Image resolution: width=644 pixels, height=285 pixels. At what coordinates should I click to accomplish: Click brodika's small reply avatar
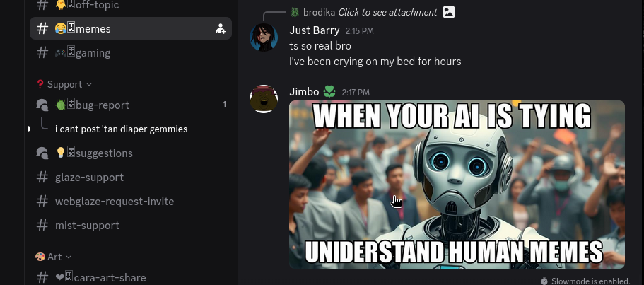click(x=295, y=12)
